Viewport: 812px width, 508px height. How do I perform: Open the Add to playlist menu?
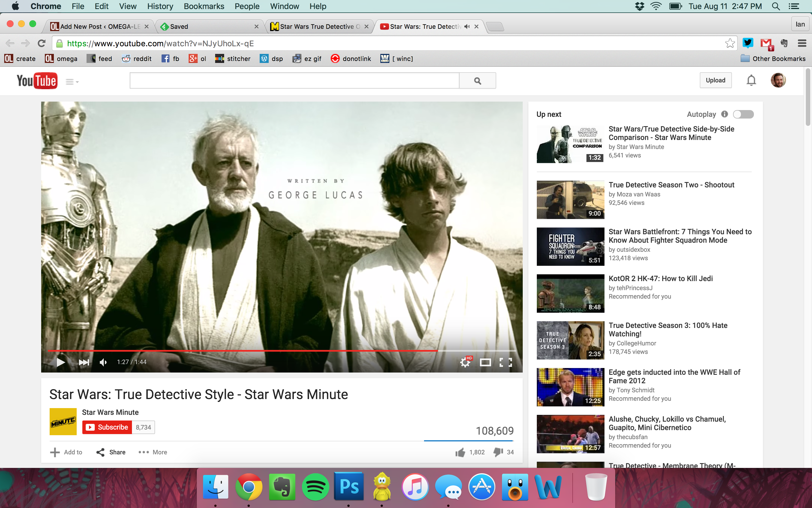coord(66,452)
